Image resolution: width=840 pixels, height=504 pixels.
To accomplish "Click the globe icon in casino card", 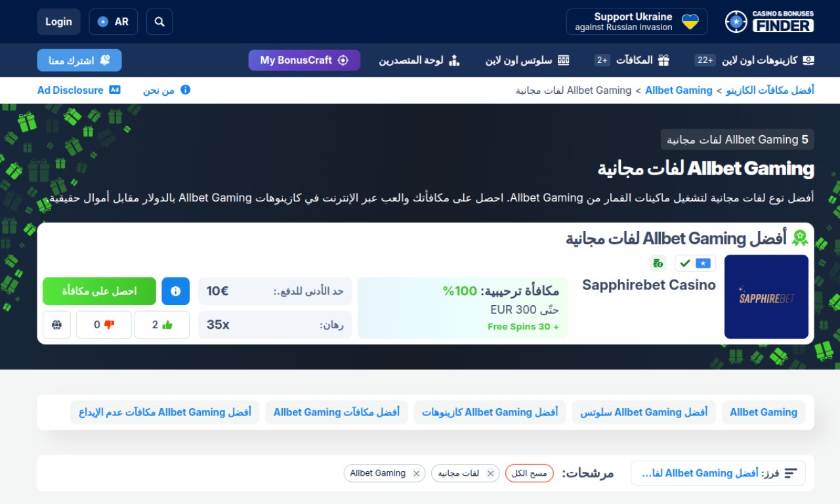I will (56, 325).
